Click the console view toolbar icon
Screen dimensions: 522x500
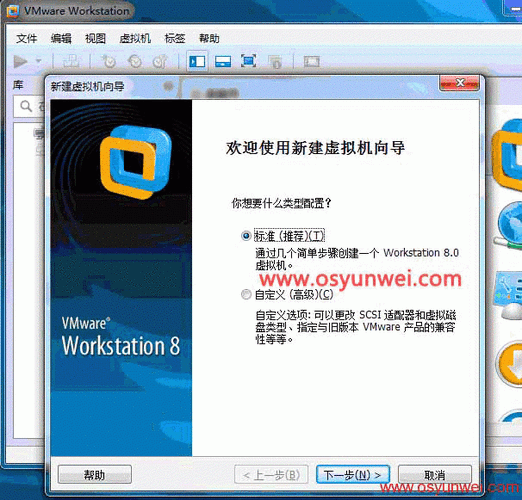[312, 61]
